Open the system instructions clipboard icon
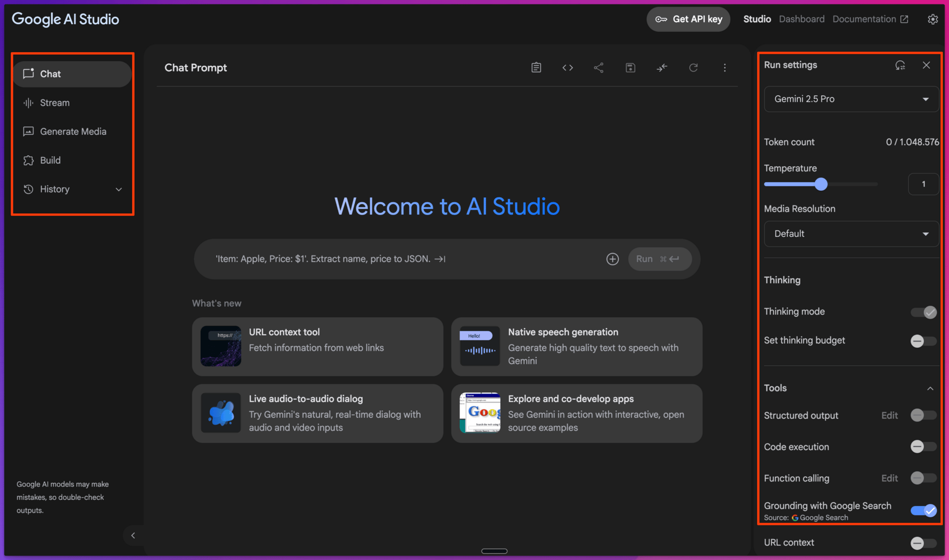The image size is (949, 560). 536,68
